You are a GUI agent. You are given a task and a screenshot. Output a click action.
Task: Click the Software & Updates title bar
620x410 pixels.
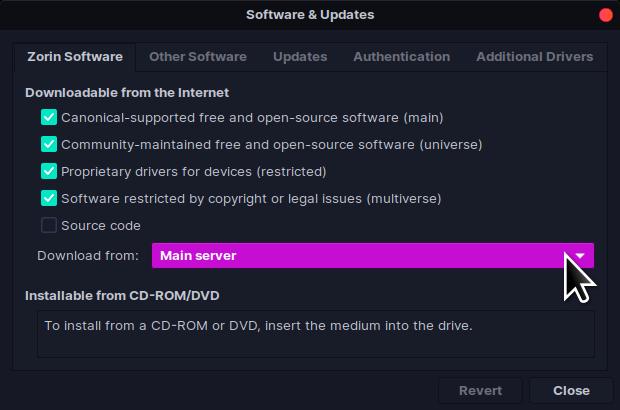[x=310, y=15]
